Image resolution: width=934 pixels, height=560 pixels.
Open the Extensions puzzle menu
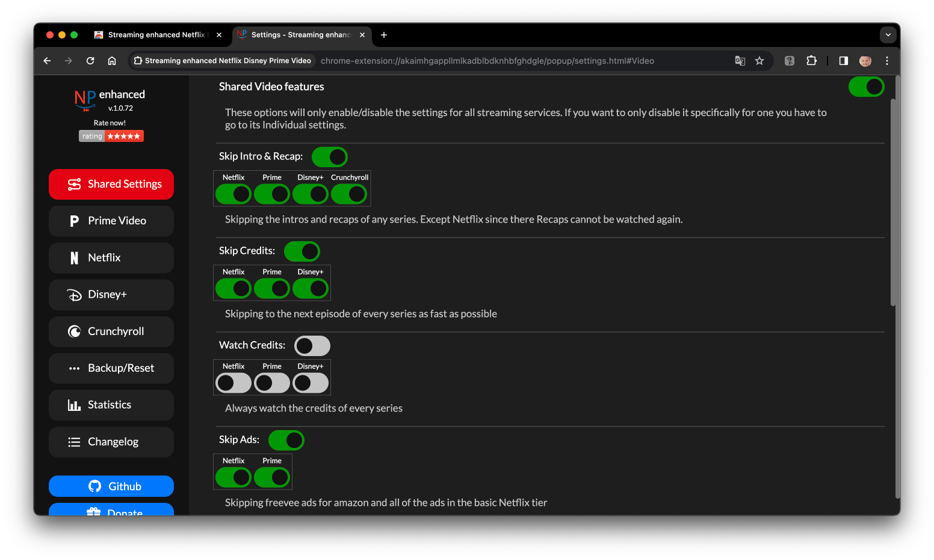click(x=811, y=61)
